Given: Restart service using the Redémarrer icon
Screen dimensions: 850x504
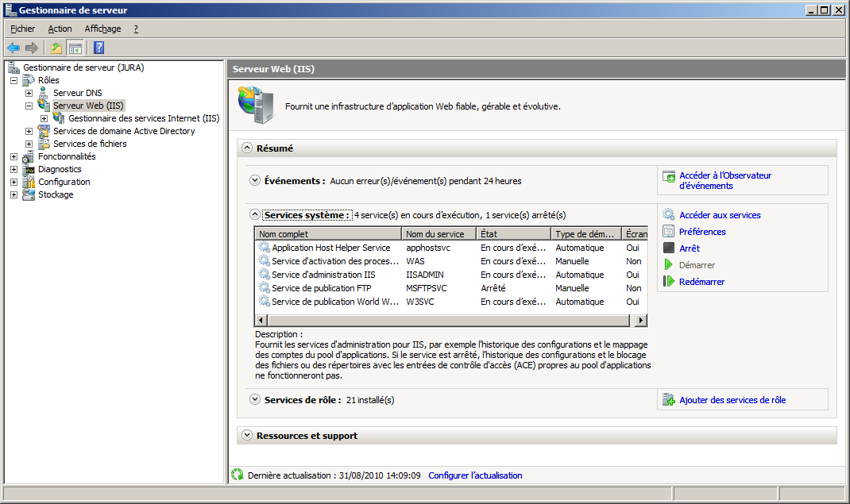Looking at the screenshot, I should pos(669,282).
